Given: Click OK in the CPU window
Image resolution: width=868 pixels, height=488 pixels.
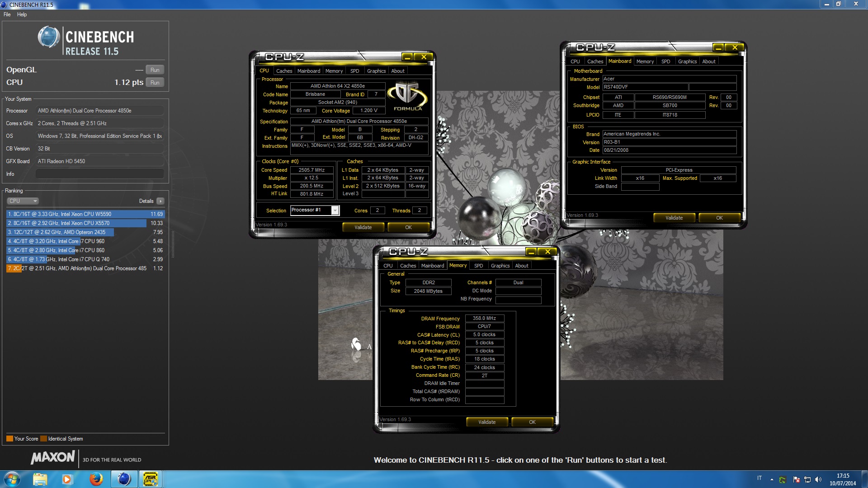Looking at the screenshot, I should (x=408, y=227).
